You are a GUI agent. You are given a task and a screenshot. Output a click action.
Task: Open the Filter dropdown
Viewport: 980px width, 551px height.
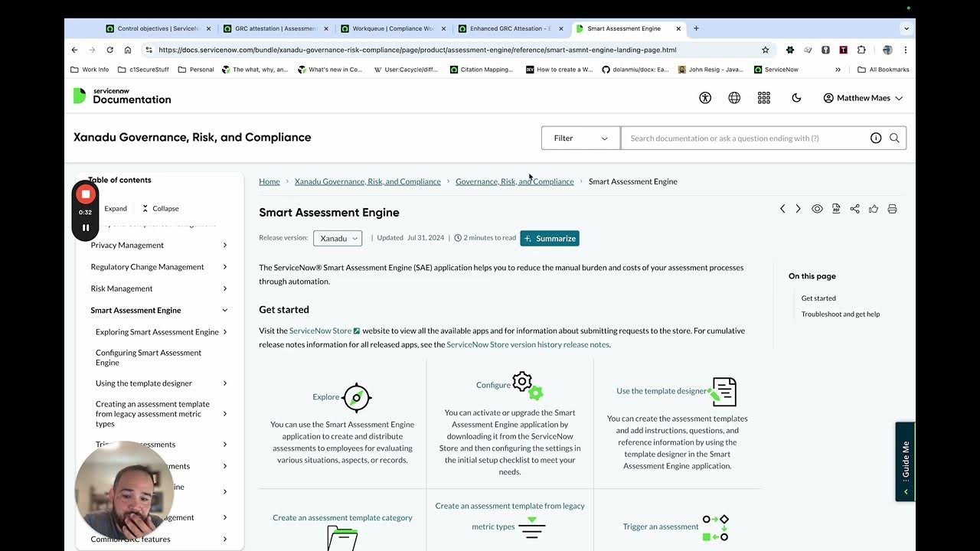[x=580, y=138]
